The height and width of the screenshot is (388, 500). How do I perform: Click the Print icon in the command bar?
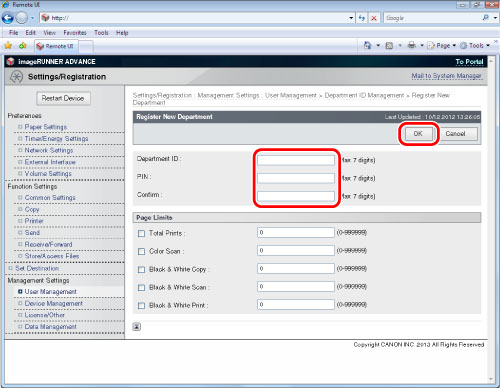pos(412,45)
